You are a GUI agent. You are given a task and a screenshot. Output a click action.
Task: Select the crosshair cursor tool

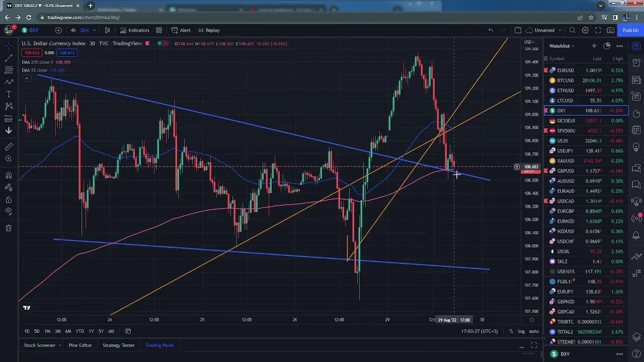(9, 46)
